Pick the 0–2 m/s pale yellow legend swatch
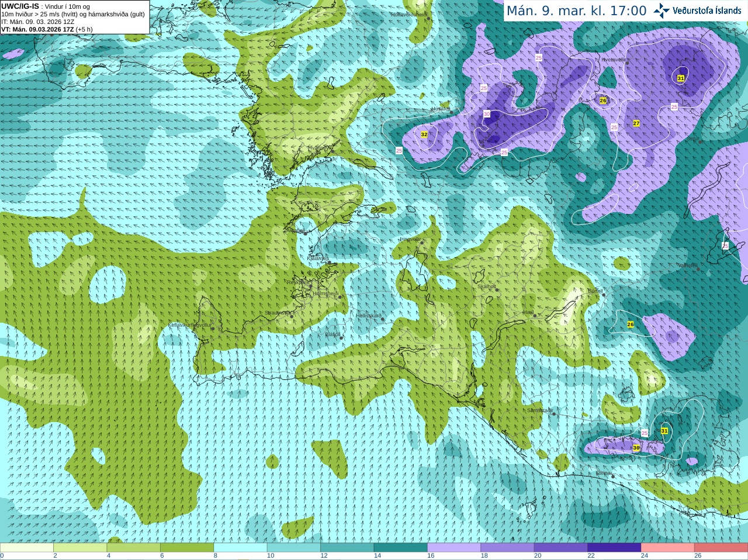Image resolution: width=748 pixels, height=560 pixels. 26,548
